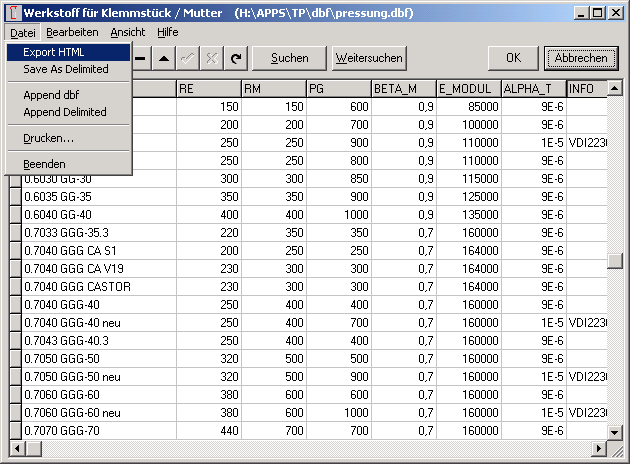Click vertical scrollbar down arrow
This screenshot has height=464, width=630.
[x=615, y=432]
